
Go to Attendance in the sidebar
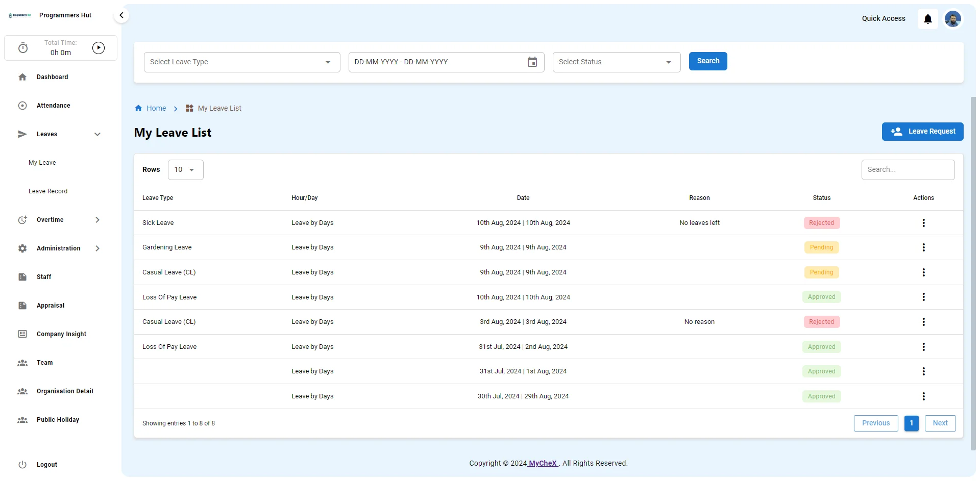tap(53, 106)
